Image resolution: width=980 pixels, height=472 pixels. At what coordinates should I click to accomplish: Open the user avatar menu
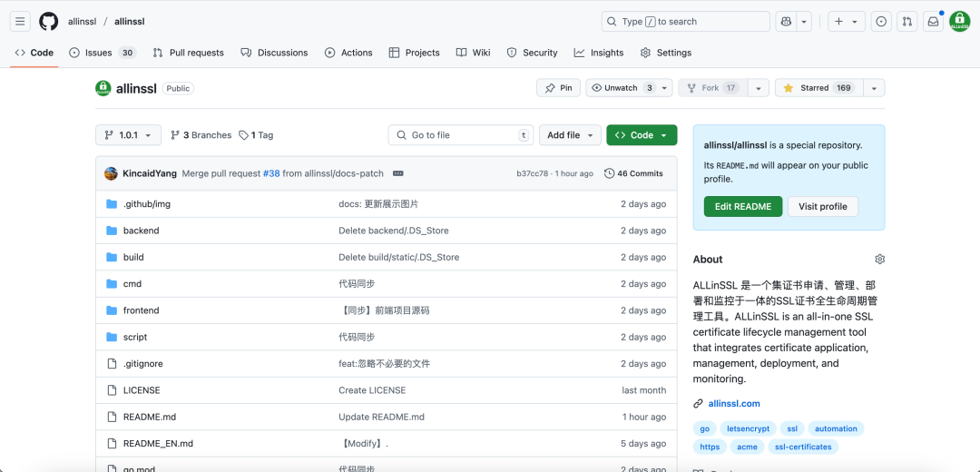[x=959, y=21]
